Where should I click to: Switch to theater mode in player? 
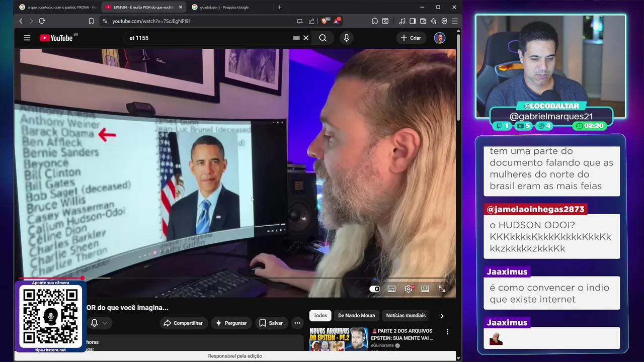coord(425,289)
